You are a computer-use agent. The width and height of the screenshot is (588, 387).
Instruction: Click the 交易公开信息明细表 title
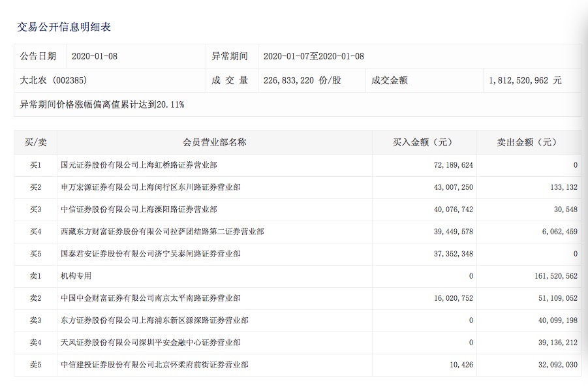63,27
